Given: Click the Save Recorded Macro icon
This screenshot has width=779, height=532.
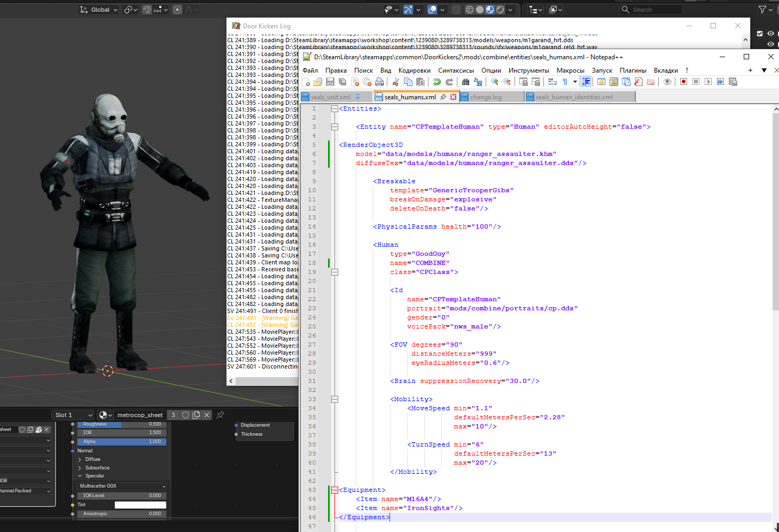Looking at the screenshot, I should tap(733, 82).
